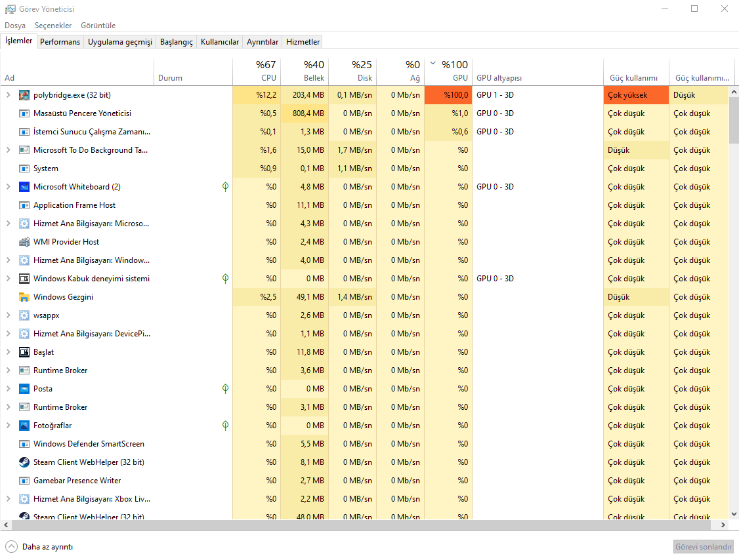Click the polybridge.exe process icon
This screenshot has height=560, width=739.
24,95
